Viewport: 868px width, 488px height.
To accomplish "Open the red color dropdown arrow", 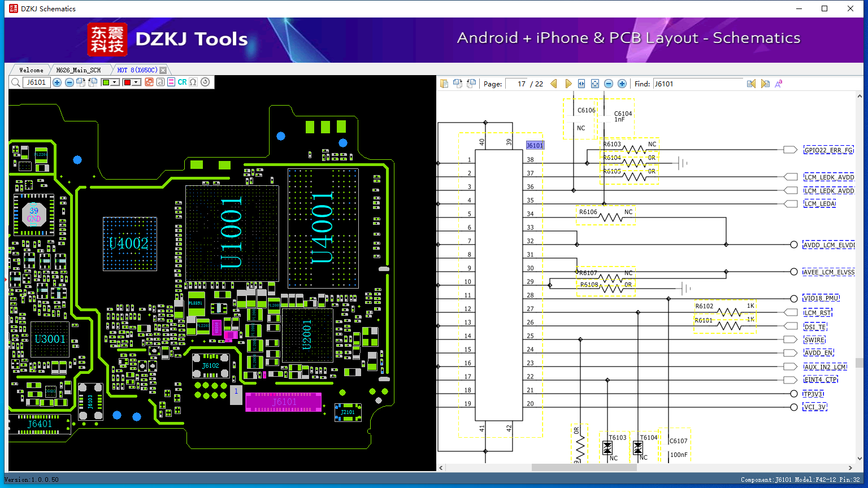I will coord(136,82).
